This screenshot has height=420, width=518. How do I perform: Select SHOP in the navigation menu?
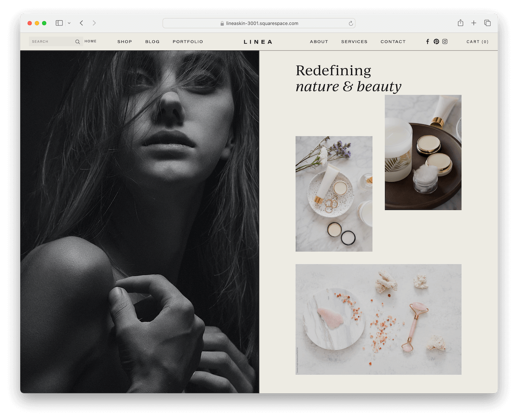click(125, 41)
